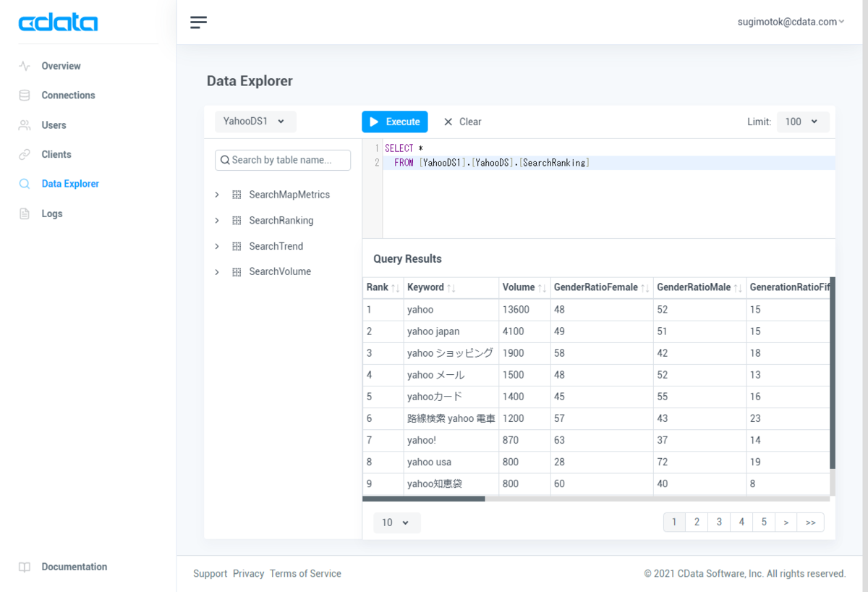Click the horizontal results scrollbar
This screenshot has height=592, width=868.
pyautogui.click(x=424, y=499)
